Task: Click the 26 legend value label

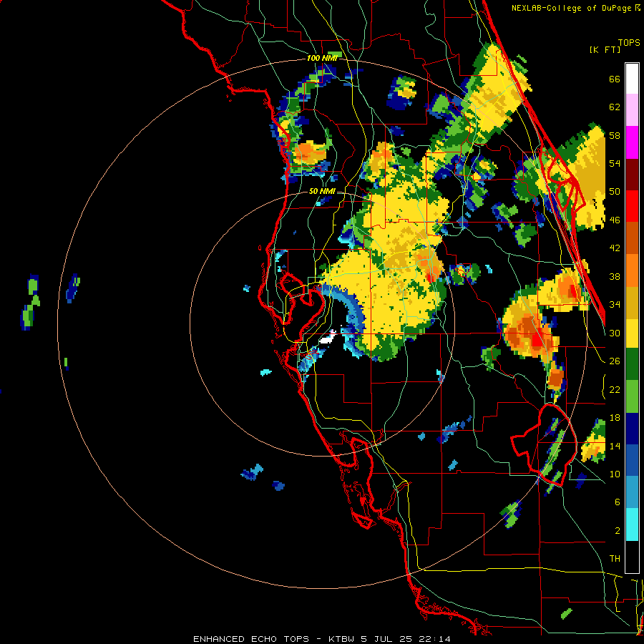Action: point(614,361)
